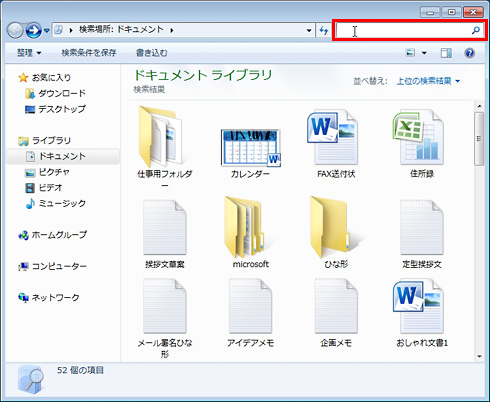The width and height of the screenshot is (490, 402).
Task: Select ミュージック library
Action: 55,203
